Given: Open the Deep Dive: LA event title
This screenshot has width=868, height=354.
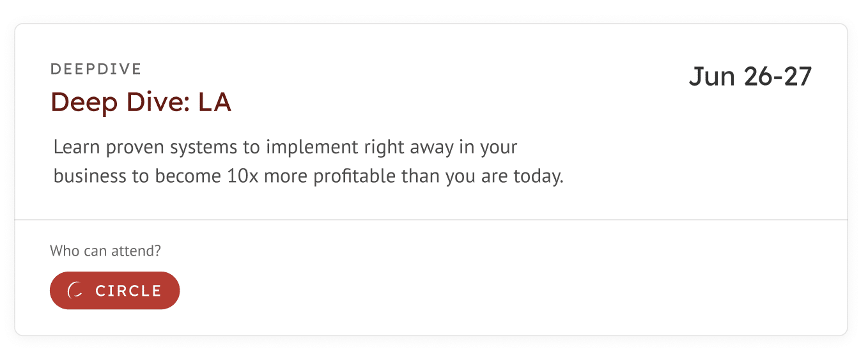Looking at the screenshot, I should 141,102.
